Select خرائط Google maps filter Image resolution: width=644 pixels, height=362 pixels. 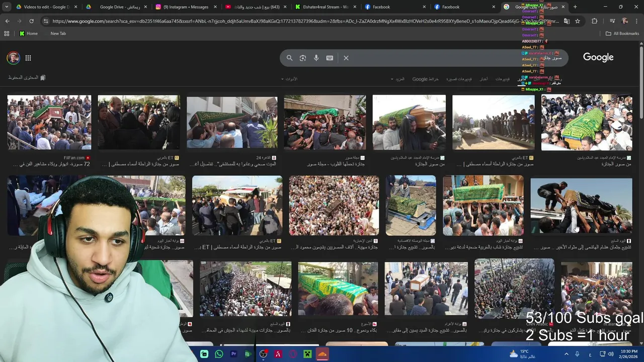click(426, 79)
